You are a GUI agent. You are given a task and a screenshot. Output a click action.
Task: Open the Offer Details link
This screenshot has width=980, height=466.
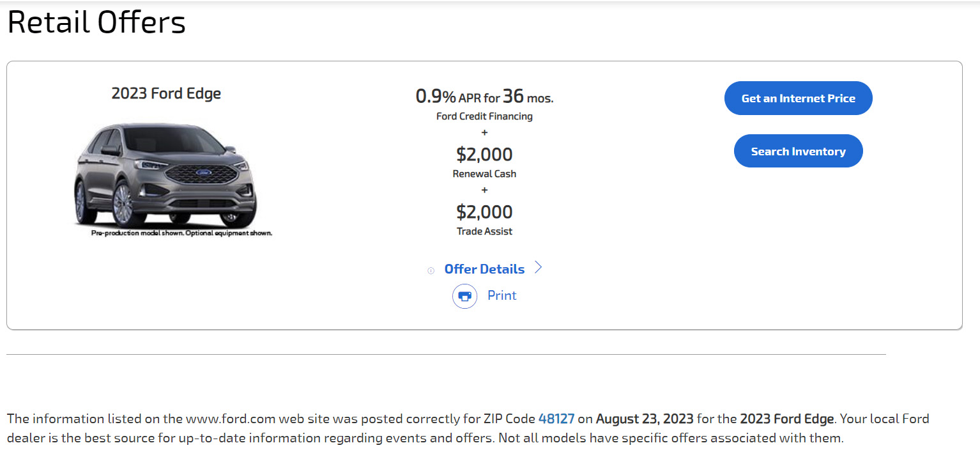484,269
